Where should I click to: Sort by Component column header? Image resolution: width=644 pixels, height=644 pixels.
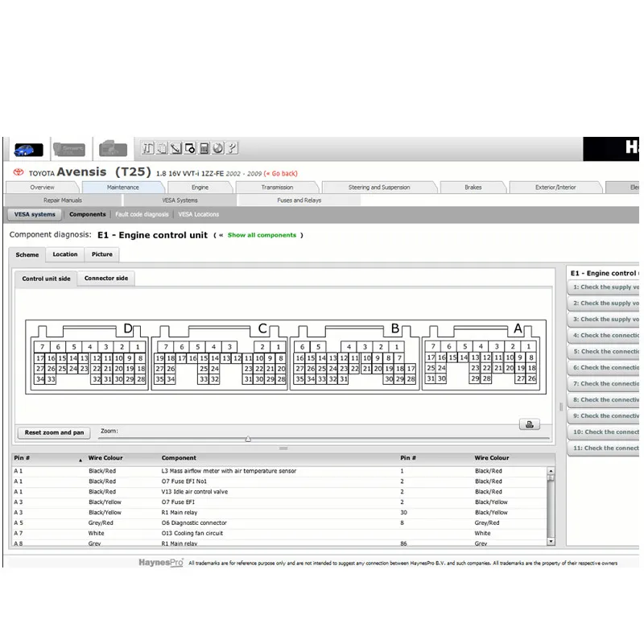[x=179, y=458]
